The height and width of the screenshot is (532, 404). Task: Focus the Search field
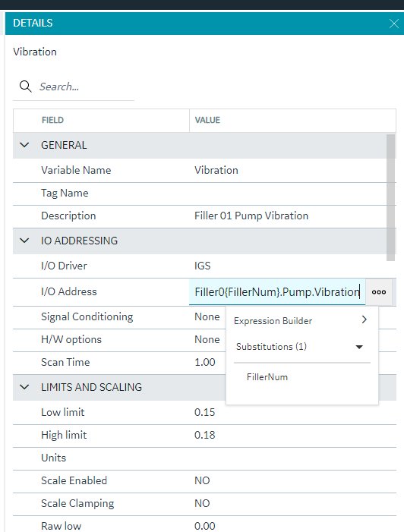tap(87, 87)
